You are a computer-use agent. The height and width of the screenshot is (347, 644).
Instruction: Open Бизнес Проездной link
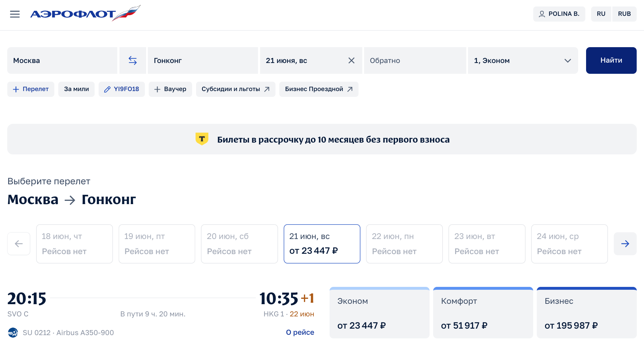pyautogui.click(x=319, y=89)
